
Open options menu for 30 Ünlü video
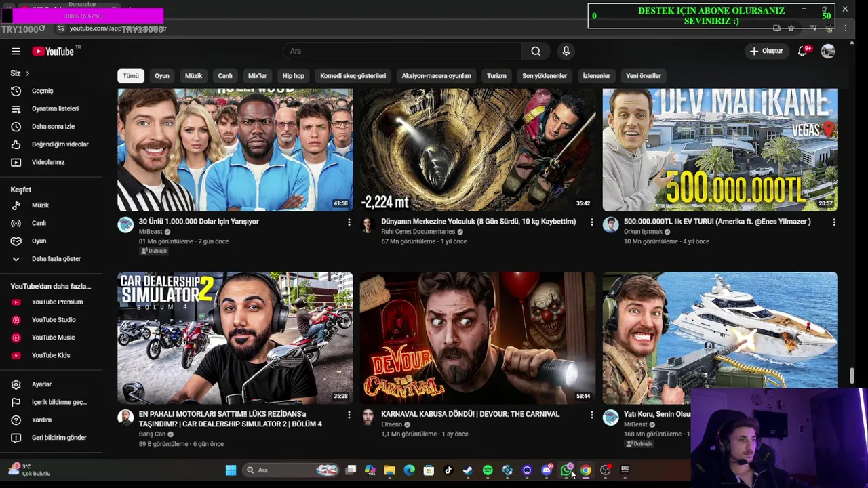(x=349, y=222)
